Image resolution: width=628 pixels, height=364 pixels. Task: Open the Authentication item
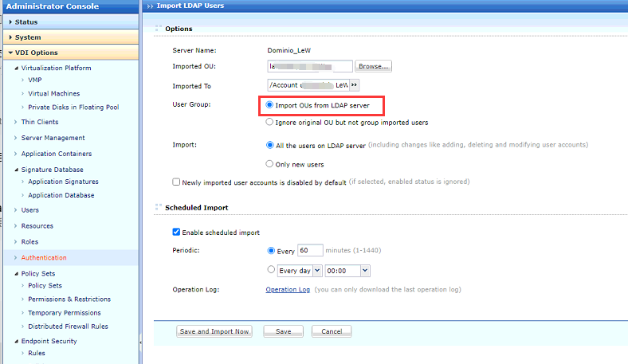click(44, 257)
